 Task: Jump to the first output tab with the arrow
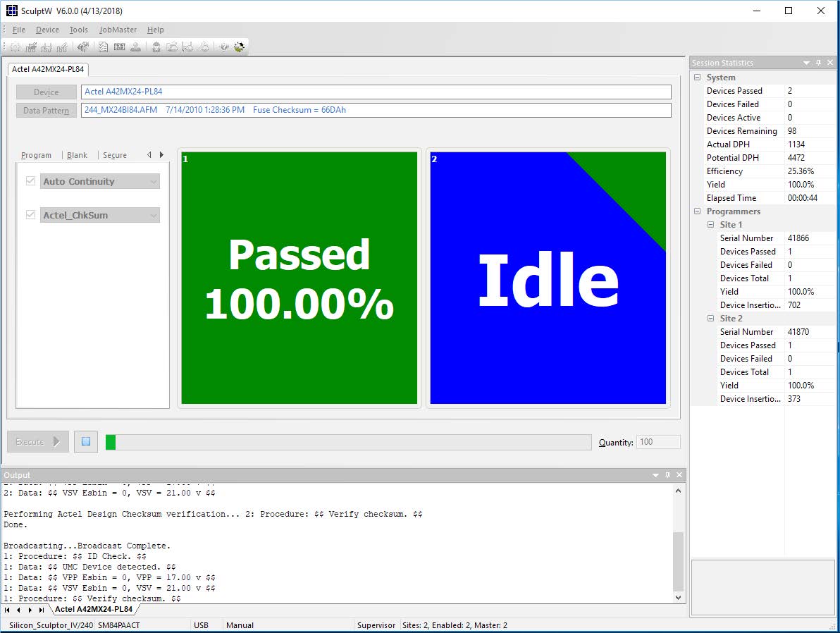(7, 610)
